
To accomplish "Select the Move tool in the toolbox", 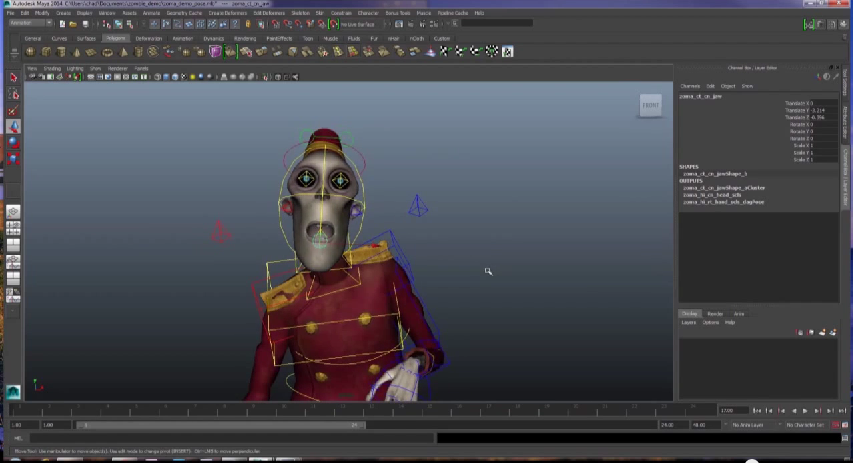I will click(13, 127).
